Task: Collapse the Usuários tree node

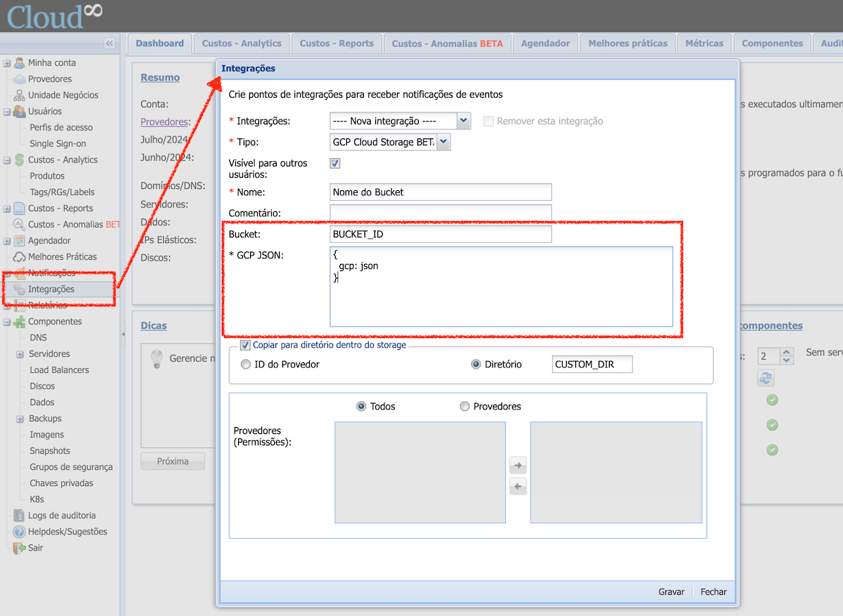Action: pyautogui.click(x=7, y=111)
